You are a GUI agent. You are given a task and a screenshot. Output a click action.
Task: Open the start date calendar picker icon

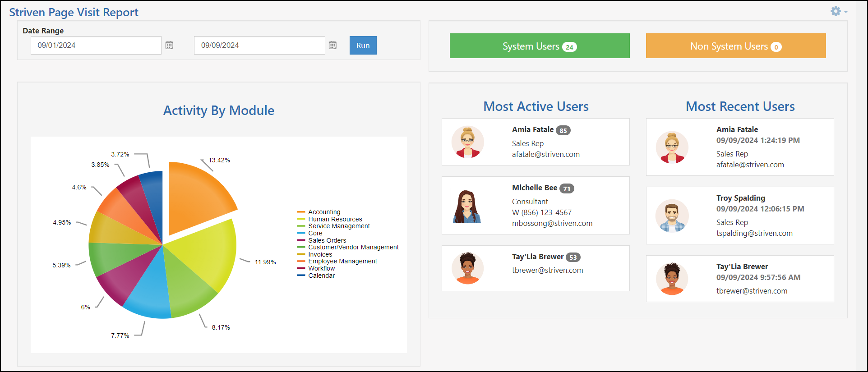tap(169, 45)
